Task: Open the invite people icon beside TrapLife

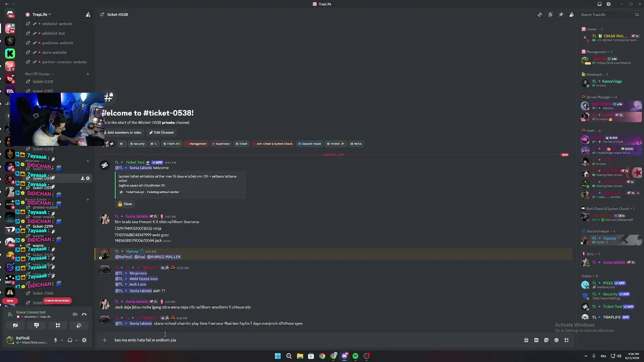Action: click(88, 15)
